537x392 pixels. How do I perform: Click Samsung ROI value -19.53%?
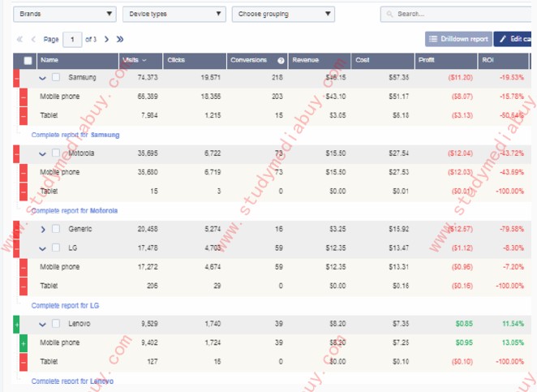[x=511, y=77]
